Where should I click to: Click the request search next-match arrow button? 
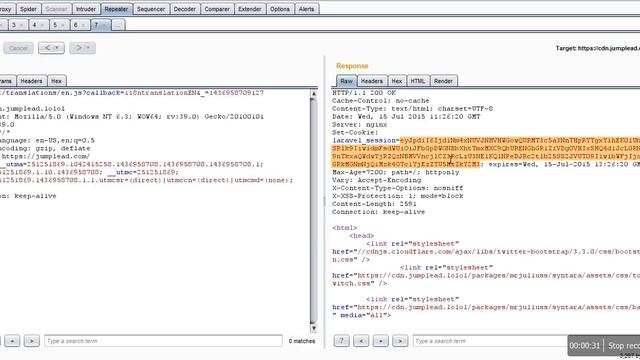[31, 341]
